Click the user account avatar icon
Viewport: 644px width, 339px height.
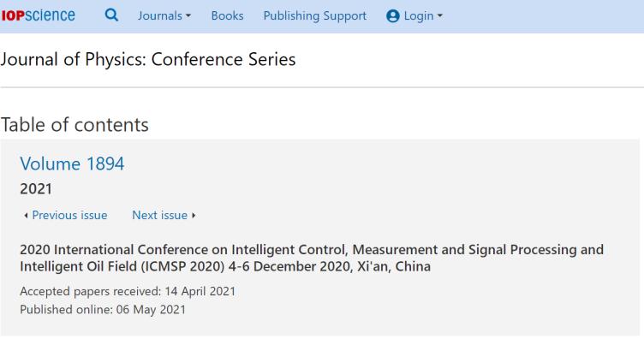point(392,16)
